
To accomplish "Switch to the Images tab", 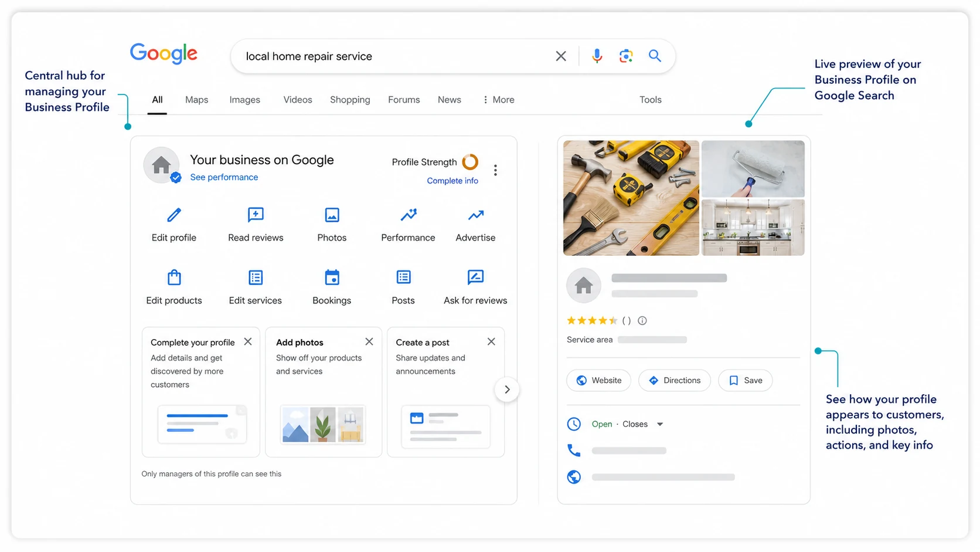I will [244, 100].
